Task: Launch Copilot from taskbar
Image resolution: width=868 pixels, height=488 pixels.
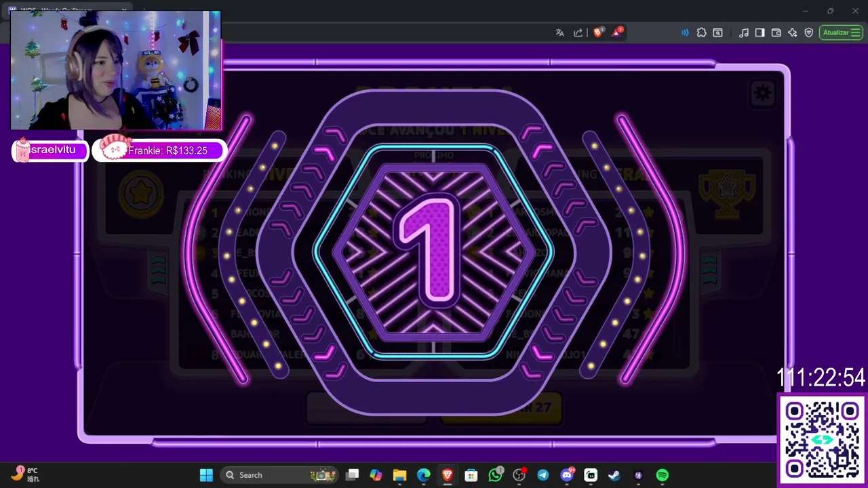Action: [x=376, y=475]
